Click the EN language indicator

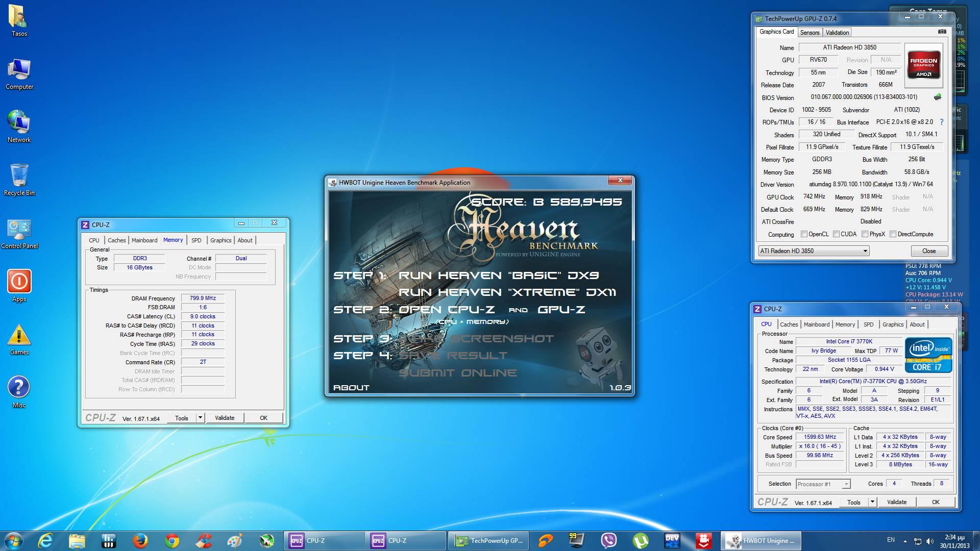point(891,540)
